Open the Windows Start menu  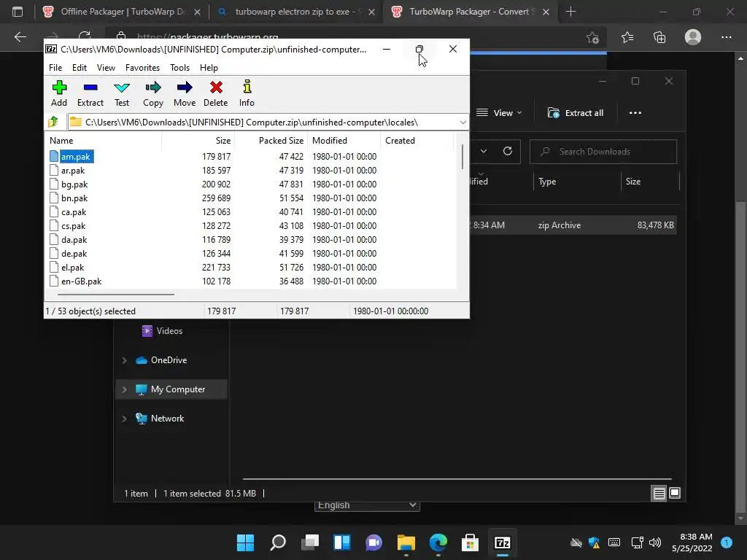tap(246, 542)
